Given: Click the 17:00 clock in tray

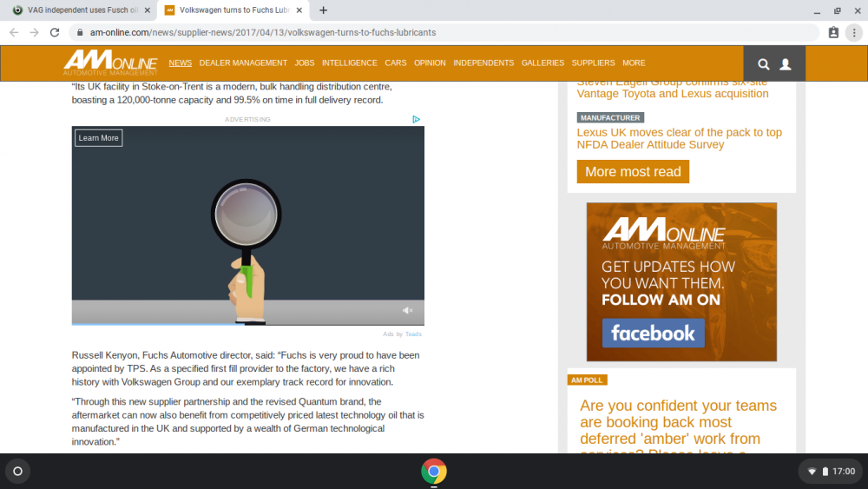Looking at the screenshot, I should pyautogui.click(x=844, y=472).
